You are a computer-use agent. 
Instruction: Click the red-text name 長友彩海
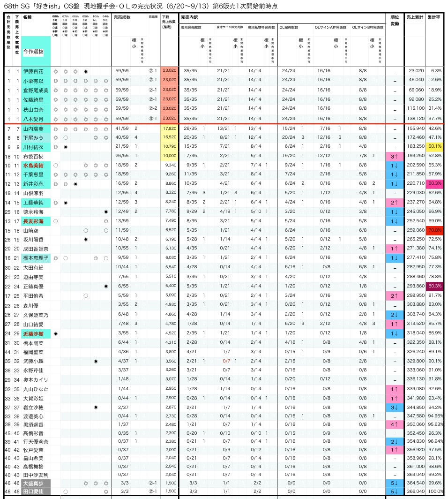tap(33, 221)
